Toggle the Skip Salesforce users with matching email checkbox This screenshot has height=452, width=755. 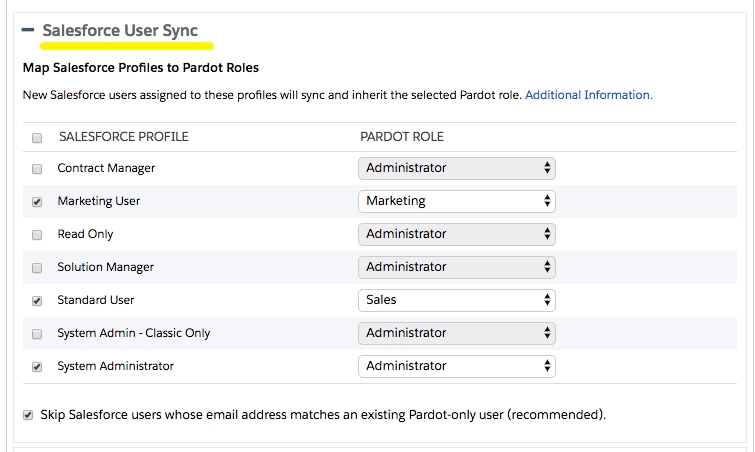pyautogui.click(x=28, y=415)
